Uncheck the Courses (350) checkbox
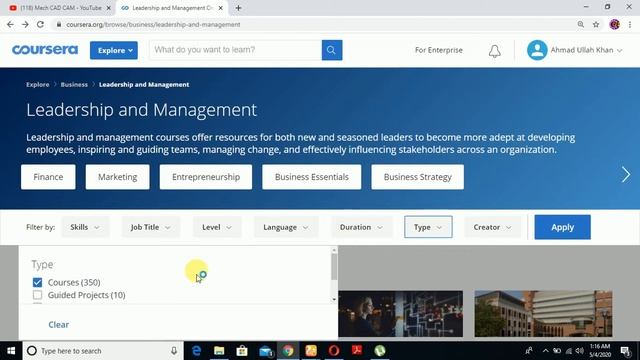Screen dimensions: 640x360 click(37, 282)
